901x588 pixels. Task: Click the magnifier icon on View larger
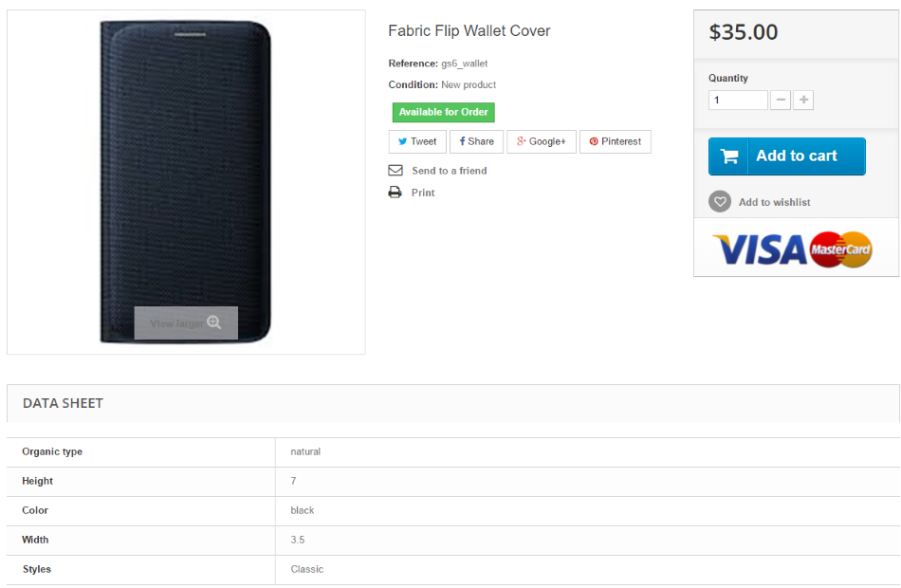coord(214,322)
